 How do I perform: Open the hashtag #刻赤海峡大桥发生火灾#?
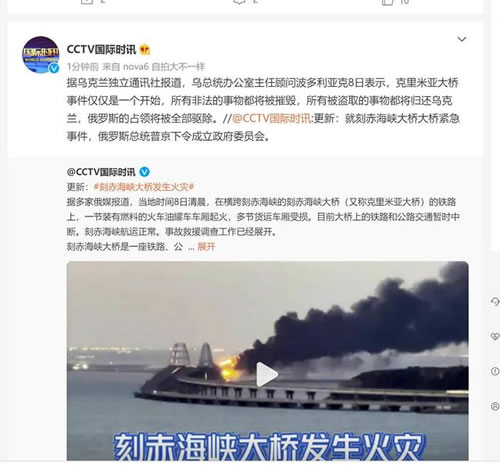(144, 187)
